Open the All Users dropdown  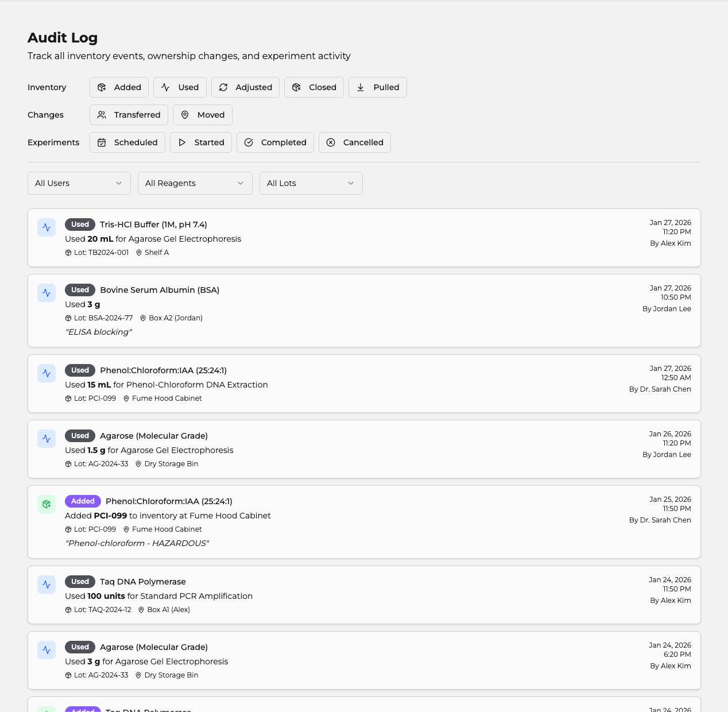click(79, 183)
